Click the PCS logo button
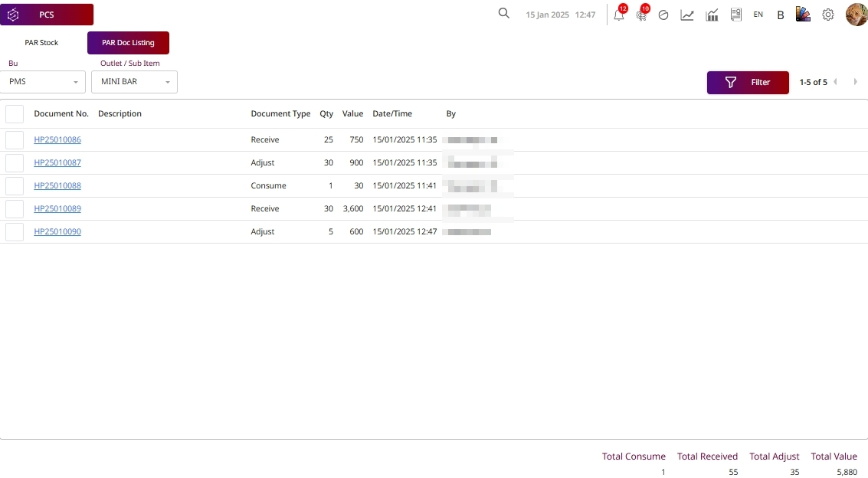 (47, 15)
